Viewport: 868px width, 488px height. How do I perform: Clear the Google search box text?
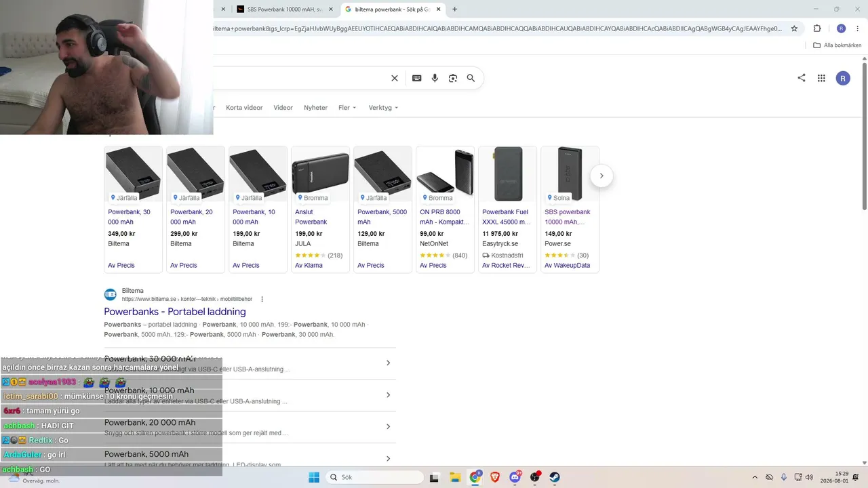point(395,78)
